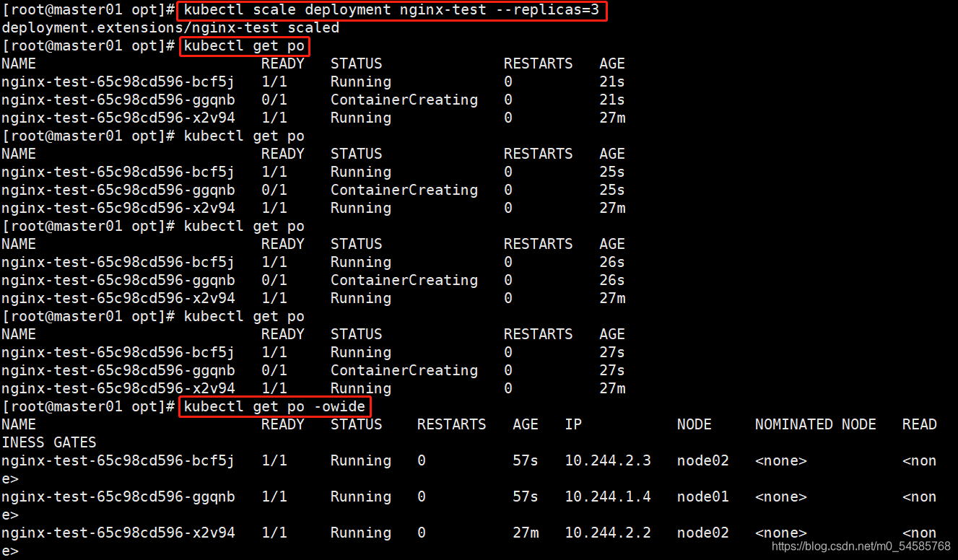Click the NOMINATED NODE column header
The height and width of the screenshot is (560, 958).
coord(816,424)
